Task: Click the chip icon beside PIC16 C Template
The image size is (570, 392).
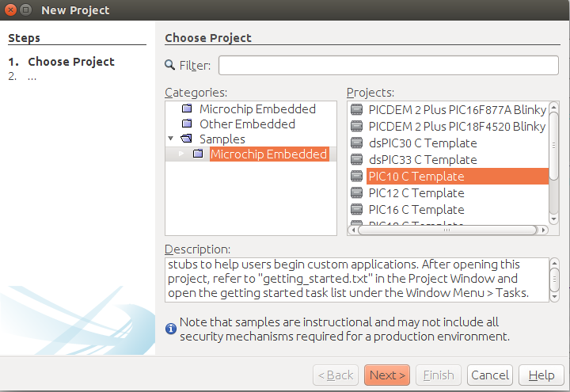Action: pos(356,210)
